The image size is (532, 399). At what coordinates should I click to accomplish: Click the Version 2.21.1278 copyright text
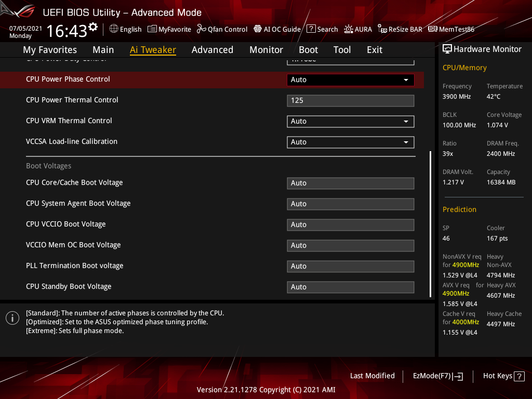click(x=266, y=390)
